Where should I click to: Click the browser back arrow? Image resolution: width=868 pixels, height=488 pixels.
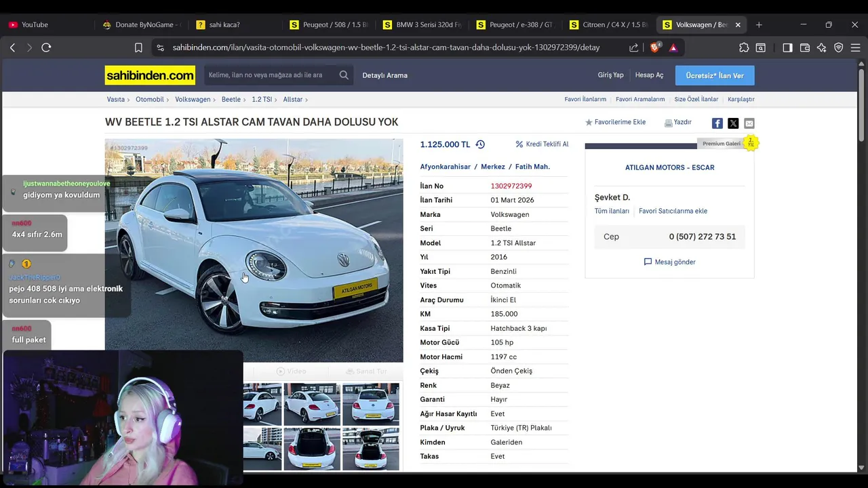click(x=12, y=47)
